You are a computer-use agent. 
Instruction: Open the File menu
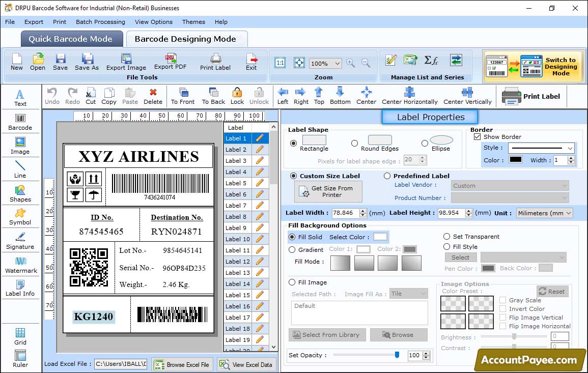[x=10, y=22]
